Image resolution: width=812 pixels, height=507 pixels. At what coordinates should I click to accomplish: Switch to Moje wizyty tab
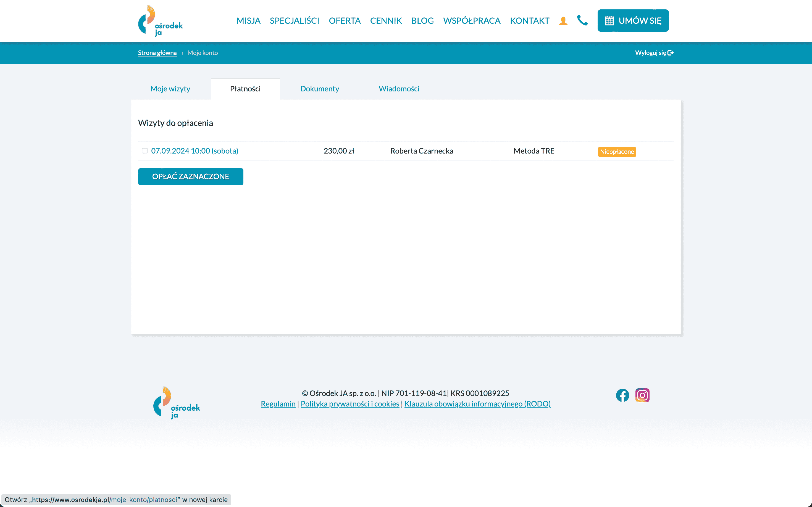pyautogui.click(x=170, y=89)
